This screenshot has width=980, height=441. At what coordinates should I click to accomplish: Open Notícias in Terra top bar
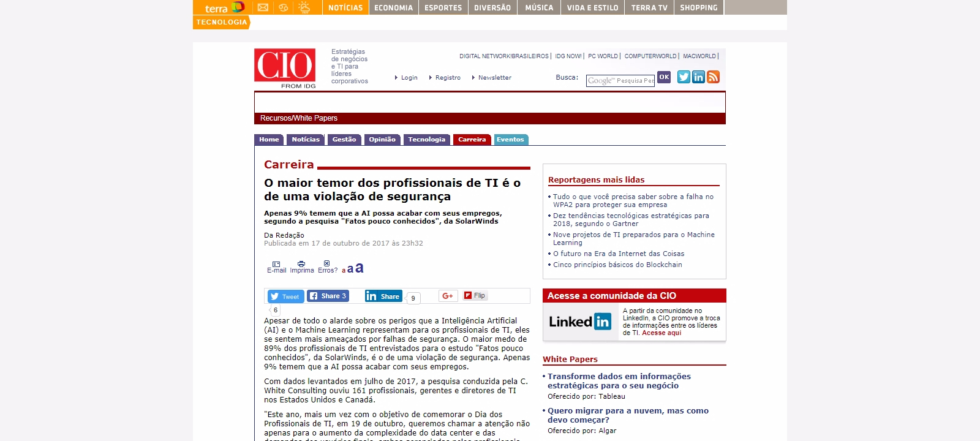click(x=345, y=7)
